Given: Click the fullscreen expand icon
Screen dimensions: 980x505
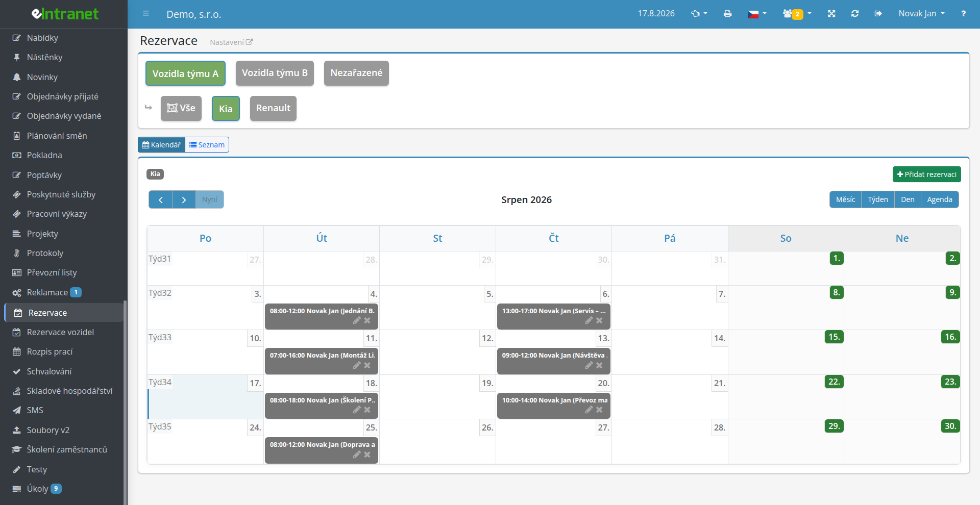Looking at the screenshot, I should tap(831, 14).
